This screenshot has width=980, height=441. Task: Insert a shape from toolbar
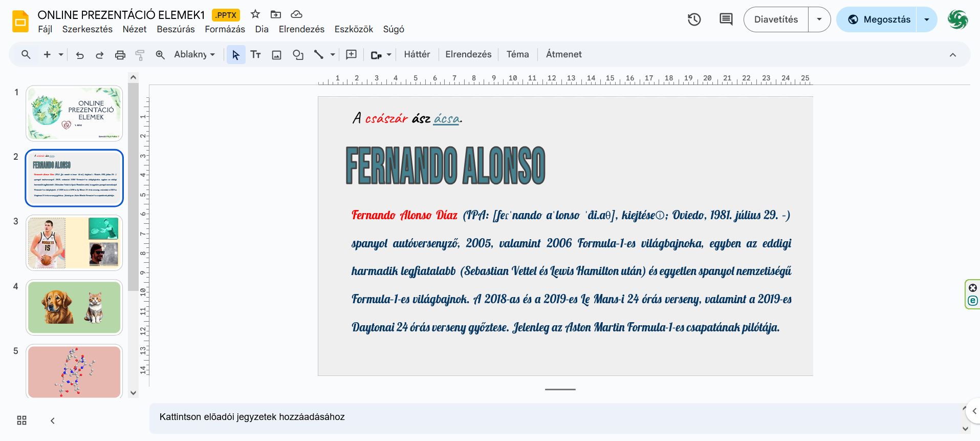pyautogui.click(x=298, y=55)
